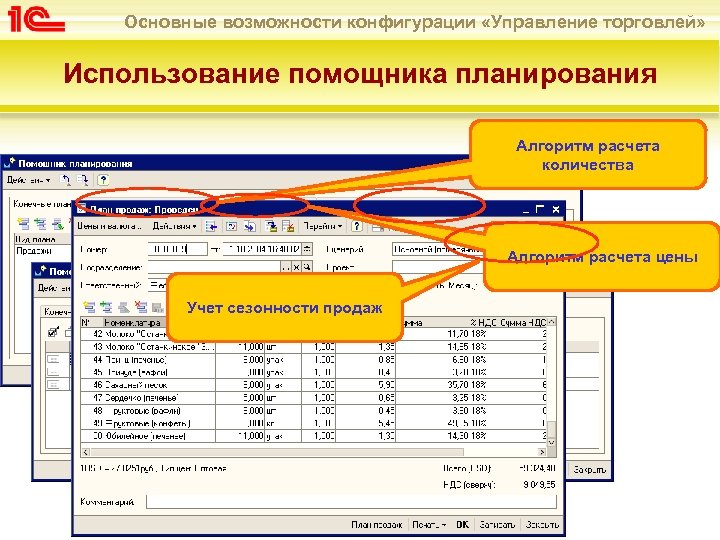Click the green-arrow document icon before Перейти
720x540 pixels.
point(271,226)
